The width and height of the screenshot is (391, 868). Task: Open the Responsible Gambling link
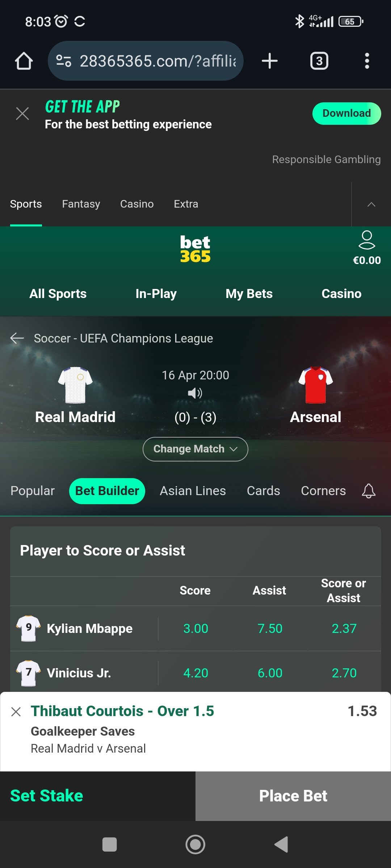point(326,159)
